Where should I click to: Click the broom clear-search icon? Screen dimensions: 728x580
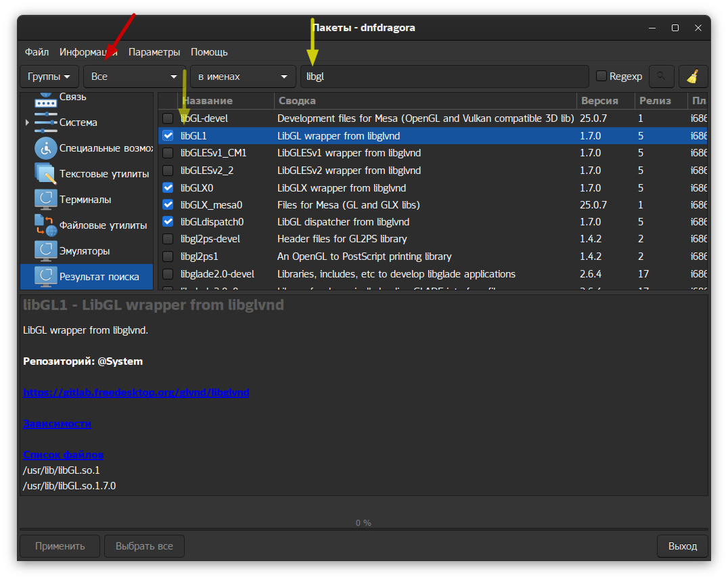click(692, 76)
